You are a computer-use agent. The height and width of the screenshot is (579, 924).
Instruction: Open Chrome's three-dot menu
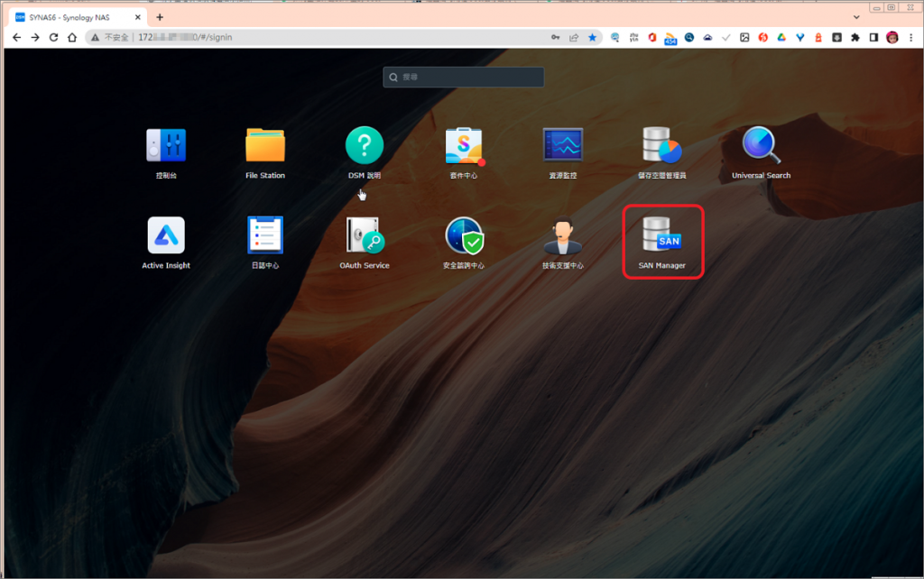[911, 37]
